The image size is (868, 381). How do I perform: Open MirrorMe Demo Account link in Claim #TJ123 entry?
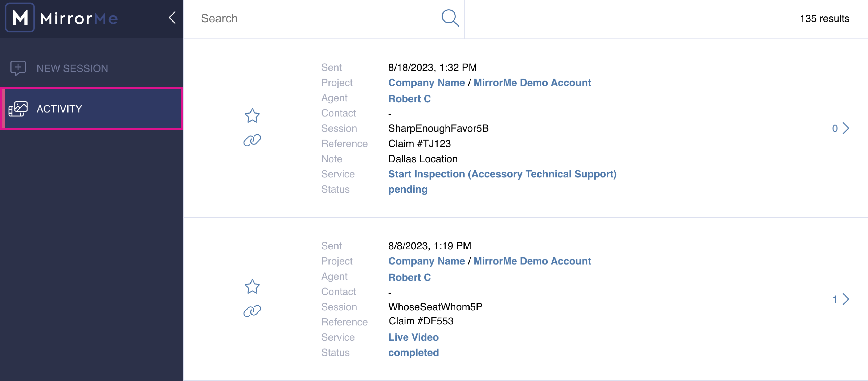click(x=532, y=83)
